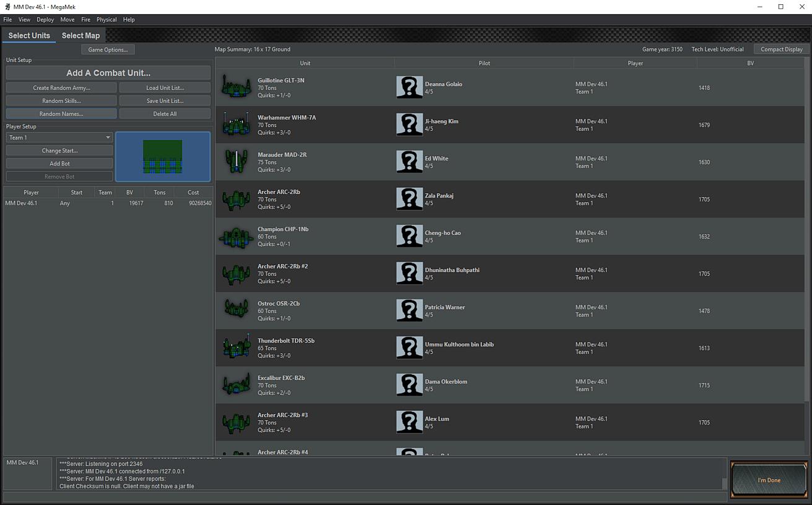This screenshot has height=505, width=812.
Task: Select MM Dev 46.1 in chat player list
Action: click(x=22, y=462)
